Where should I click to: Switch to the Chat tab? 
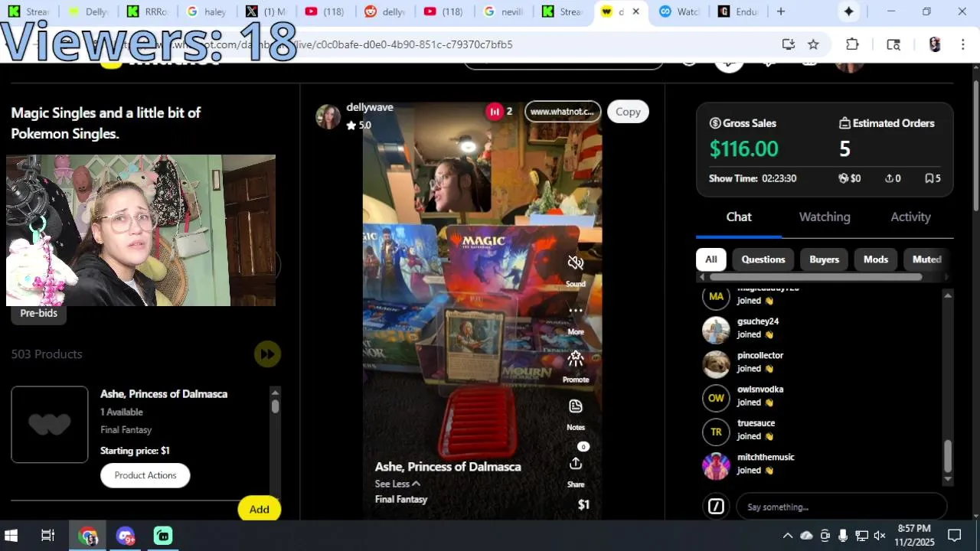[739, 217]
